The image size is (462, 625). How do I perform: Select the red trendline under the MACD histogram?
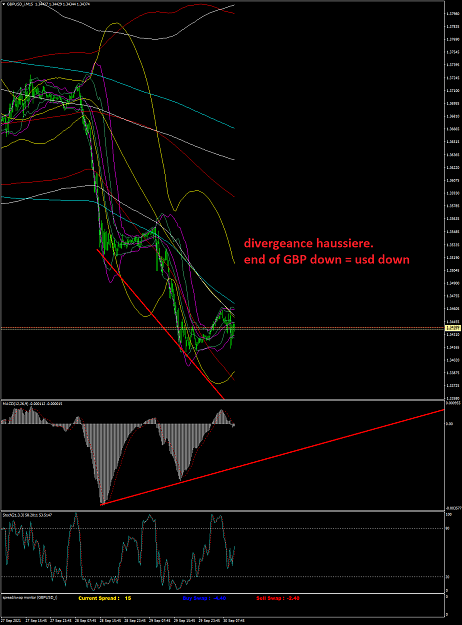[273, 457]
